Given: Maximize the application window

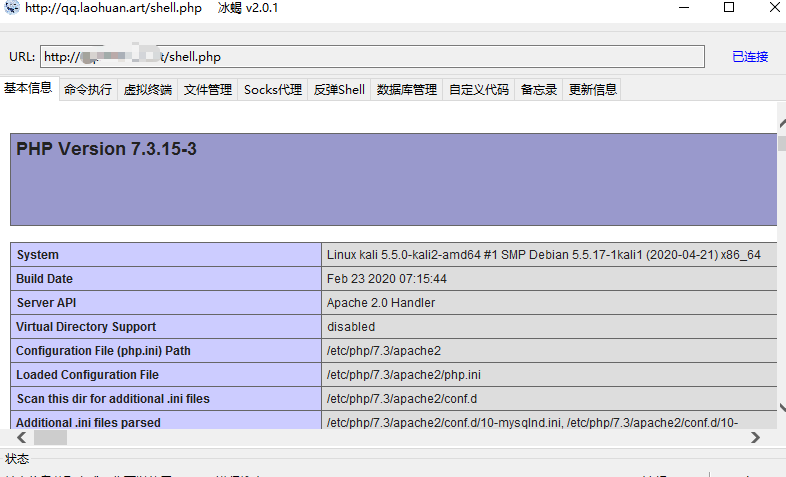Looking at the screenshot, I should pyautogui.click(x=728, y=8).
